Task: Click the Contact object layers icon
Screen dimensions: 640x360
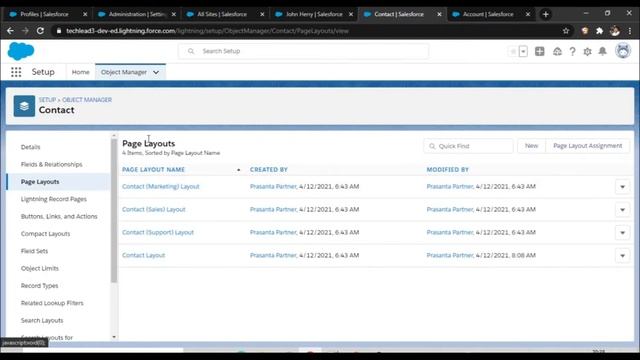Action: [24, 106]
